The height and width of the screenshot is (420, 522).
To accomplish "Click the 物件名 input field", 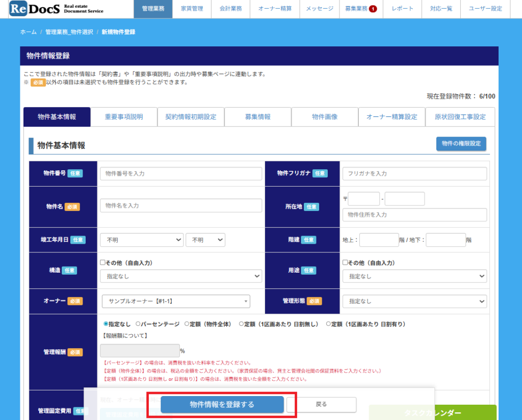I will coord(181,205).
